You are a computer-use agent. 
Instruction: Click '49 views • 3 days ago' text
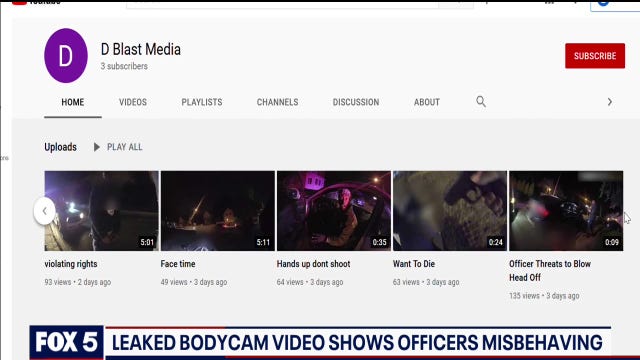point(194,282)
